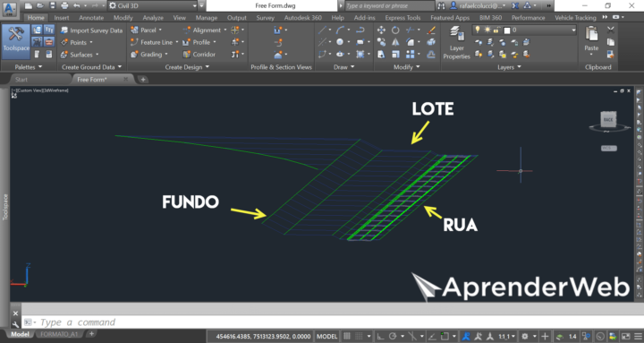This screenshot has width=644, height=343.
Task: Open the FORMATO_A1 layout tab
Action: click(59, 334)
